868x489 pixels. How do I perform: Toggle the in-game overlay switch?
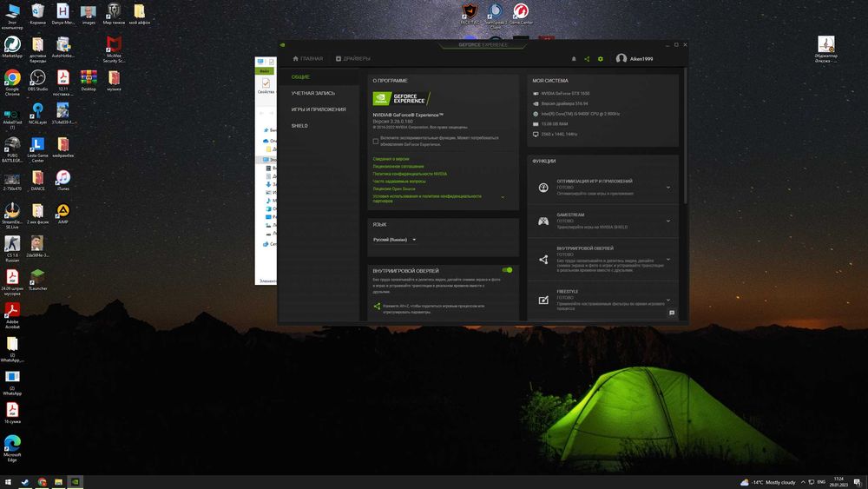point(507,270)
